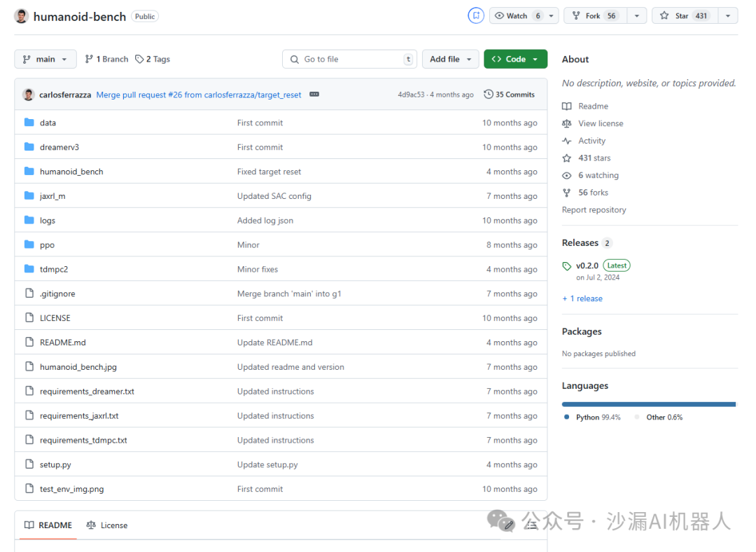Screen dimensions: 756x552
Task: Open the Watch options dropdown arrow
Action: 552,16
